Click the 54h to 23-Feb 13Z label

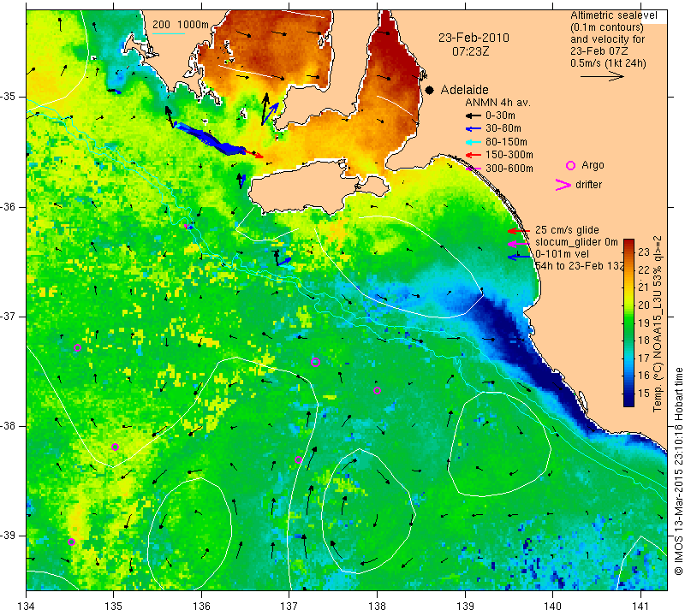click(580, 266)
